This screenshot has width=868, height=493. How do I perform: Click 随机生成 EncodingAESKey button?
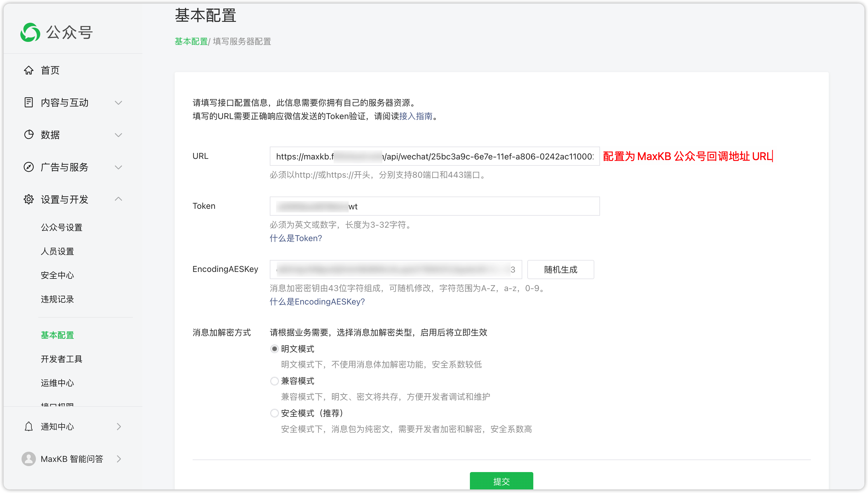561,270
